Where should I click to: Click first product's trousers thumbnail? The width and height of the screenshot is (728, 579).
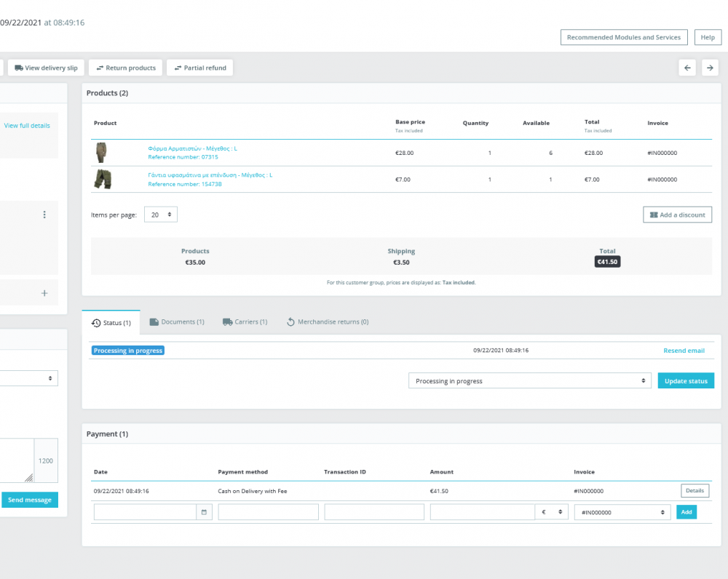coord(101,153)
